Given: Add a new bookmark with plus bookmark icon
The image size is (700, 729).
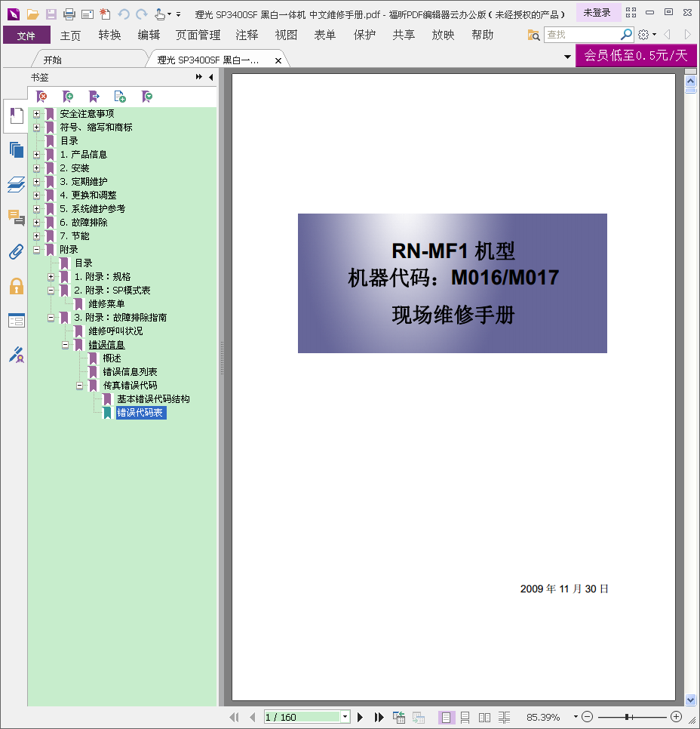Looking at the screenshot, I should (x=68, y=97).
